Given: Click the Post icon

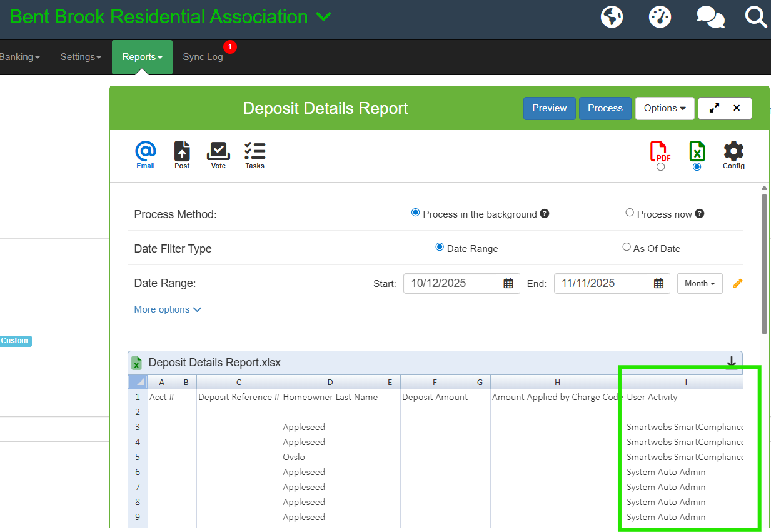Looking at the screenshot, I should (x=182, y=154).
